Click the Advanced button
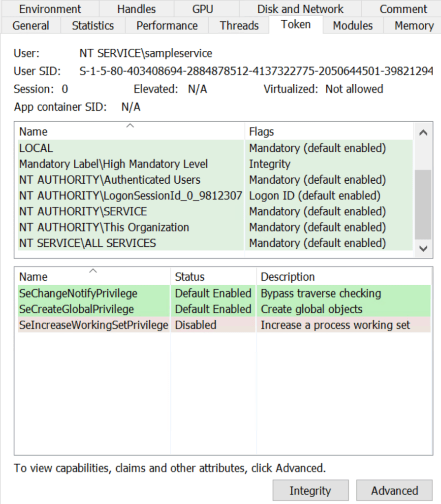This screenshot has height=504, width=441. (394, 491)
